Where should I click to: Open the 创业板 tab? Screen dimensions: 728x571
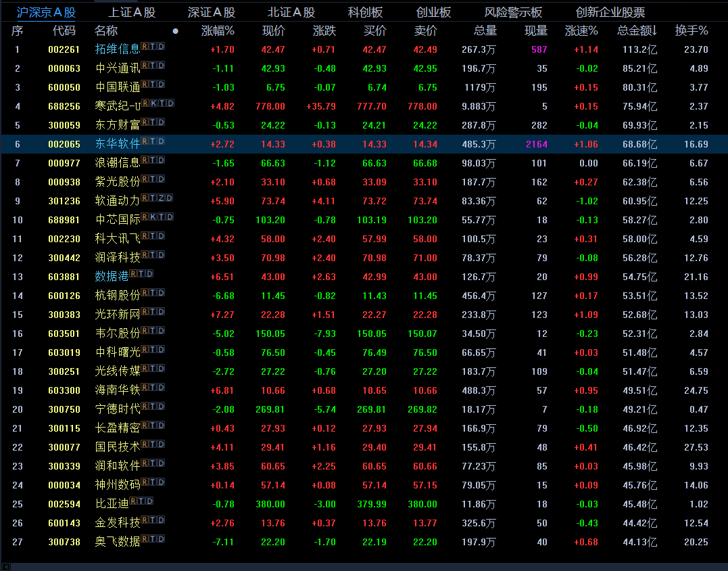point(433,13)
